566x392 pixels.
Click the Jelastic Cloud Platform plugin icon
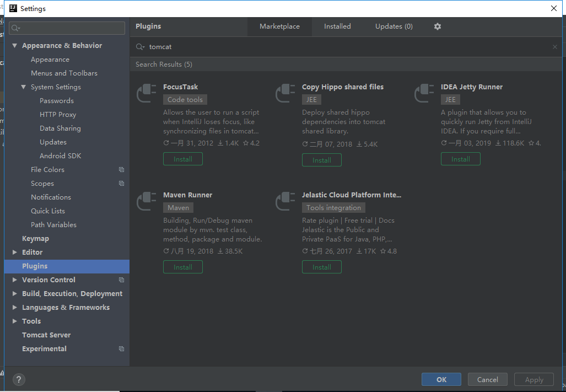coord(285,201)
